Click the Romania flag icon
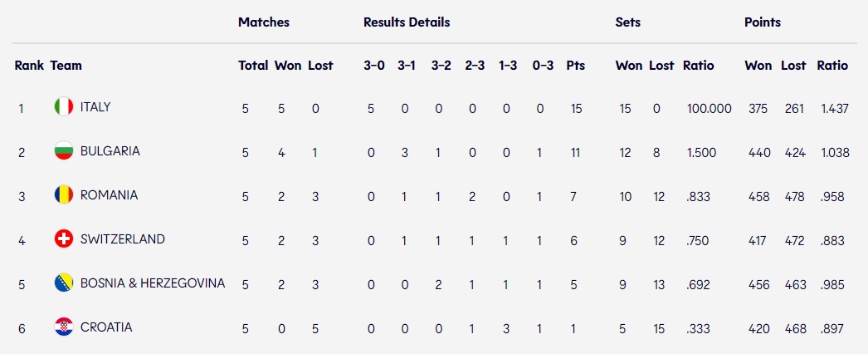Image resolution: width=868 pixels, height=354 pixels. (x=63, y=195)
